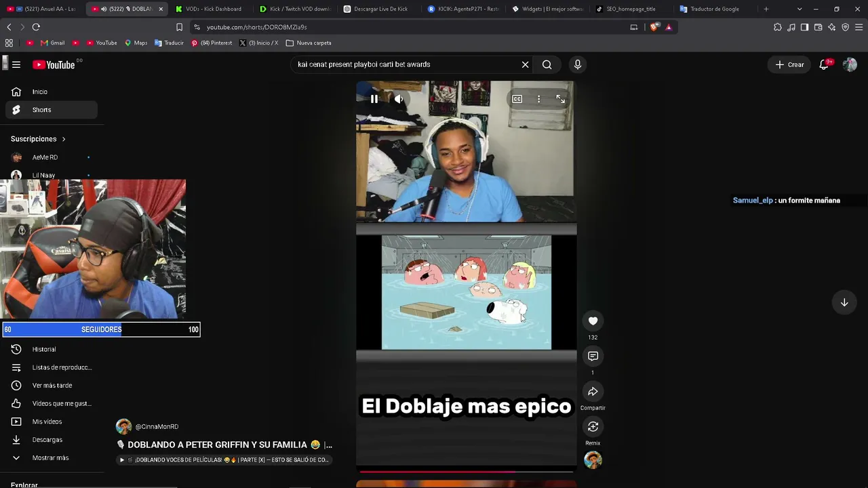Start voice search with the microphone
This screenshot has height=488, width=868.
(578, 64)
